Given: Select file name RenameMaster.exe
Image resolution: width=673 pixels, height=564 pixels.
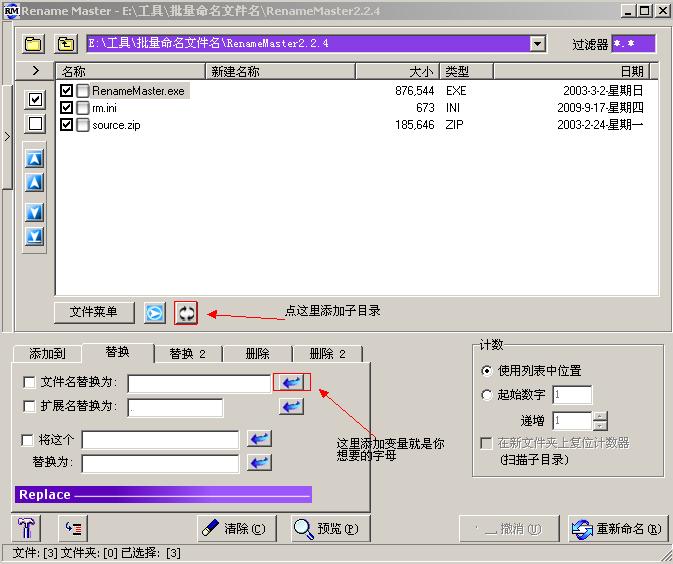Looking at the screenshot, I should (138, 91).
